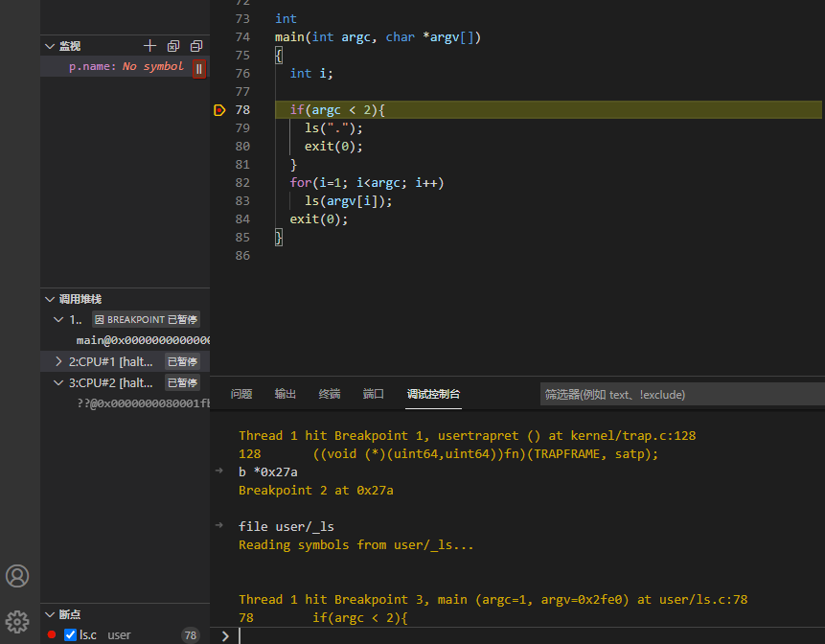The height and width of the screenshot is (644, 825).
Task: Collapse the 调用堆栈 call stack section
Action: 50,299
